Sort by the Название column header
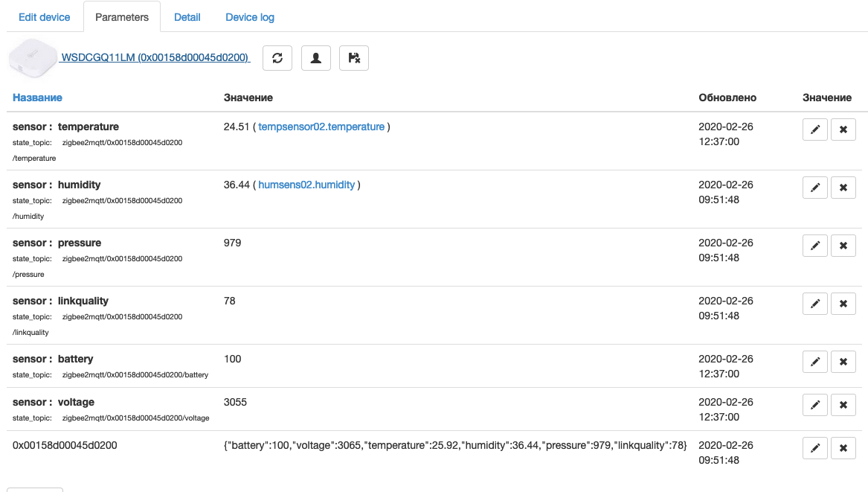The image size is (868, 492). point(38,98)
